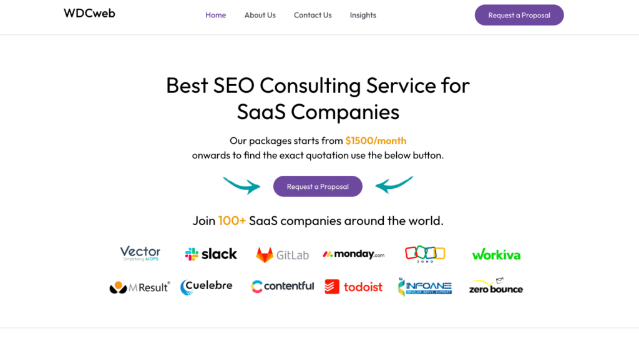Go to the Home menu item
This screenshot has width=639, height=364.
coord(215,15)
